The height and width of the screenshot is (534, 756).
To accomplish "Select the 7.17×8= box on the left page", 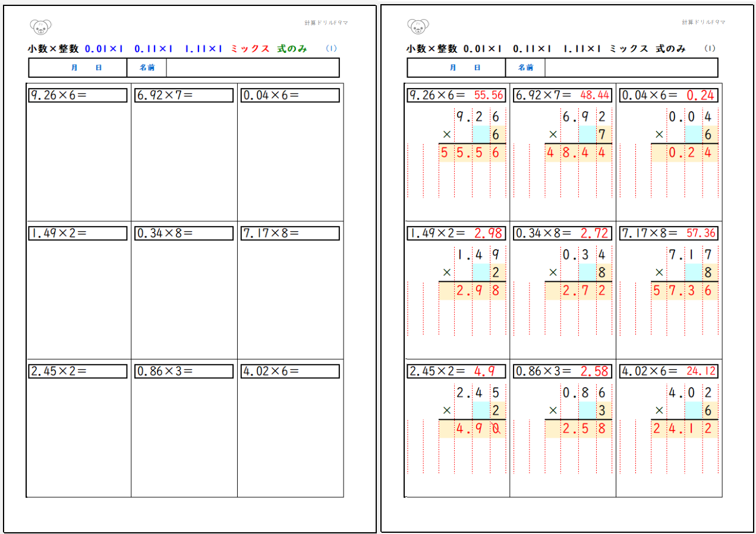I will 290,234.
